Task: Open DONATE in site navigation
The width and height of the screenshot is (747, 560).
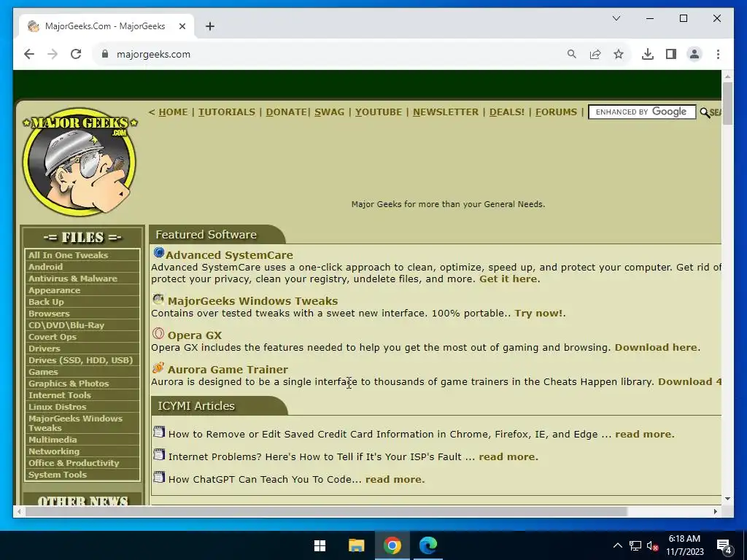Action: coord(286,112)
